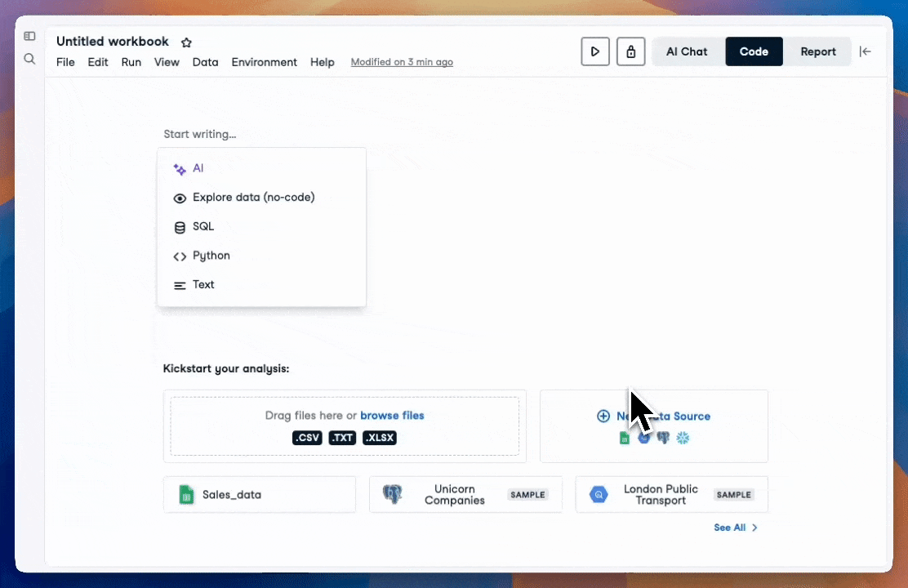
Task: Click the Start writing input field
Action: click(200, 135)
